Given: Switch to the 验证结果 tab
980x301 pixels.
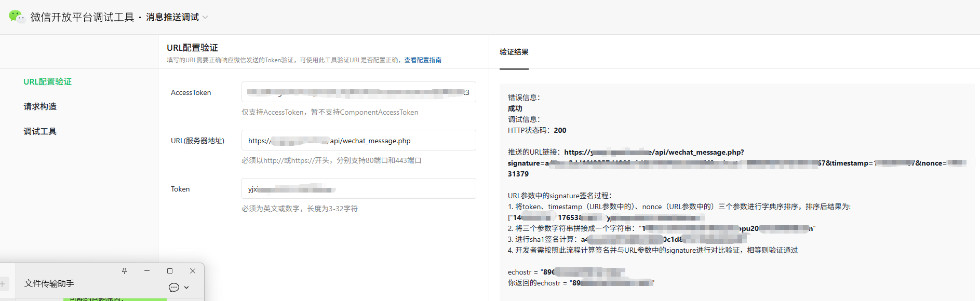Looking at the screenshot, I should click(x=514, y=52).
